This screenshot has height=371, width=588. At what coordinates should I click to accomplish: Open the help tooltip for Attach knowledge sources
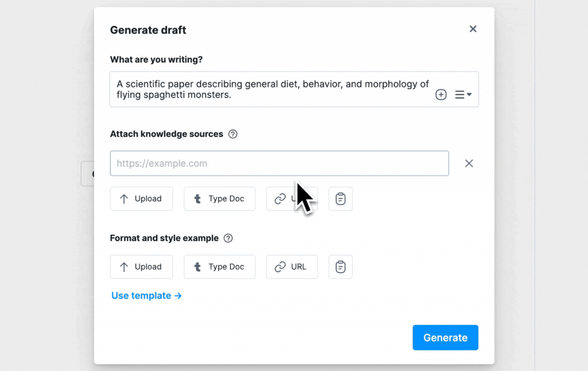[233, 133]
